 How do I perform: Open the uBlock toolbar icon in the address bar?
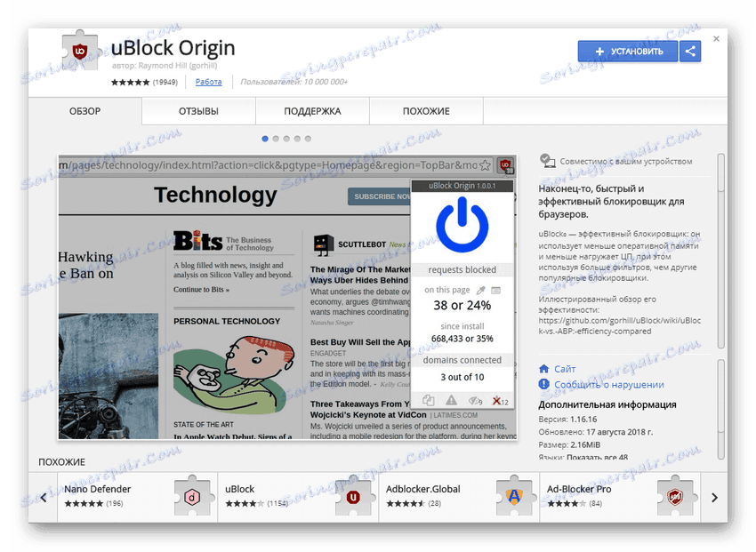click(504, 165)
